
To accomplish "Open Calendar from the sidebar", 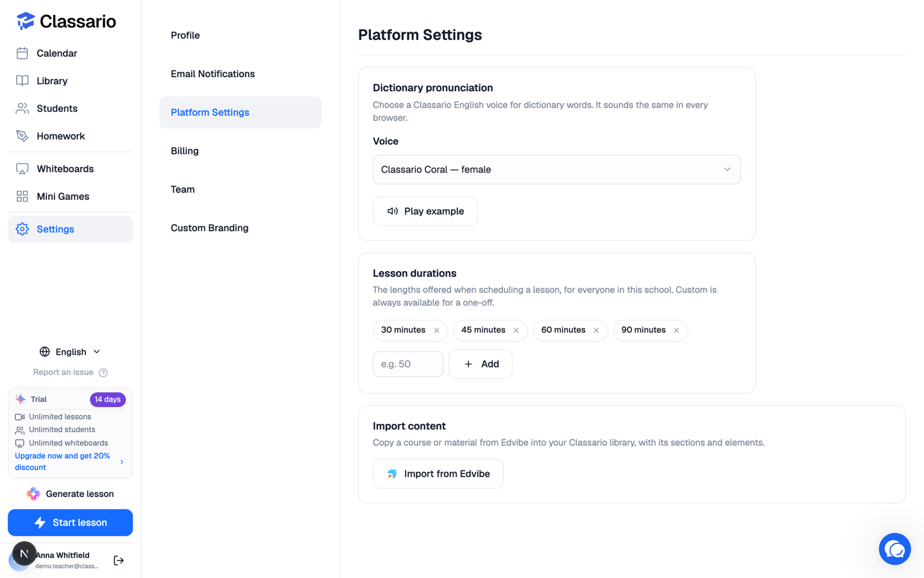I will click(70, 53).
